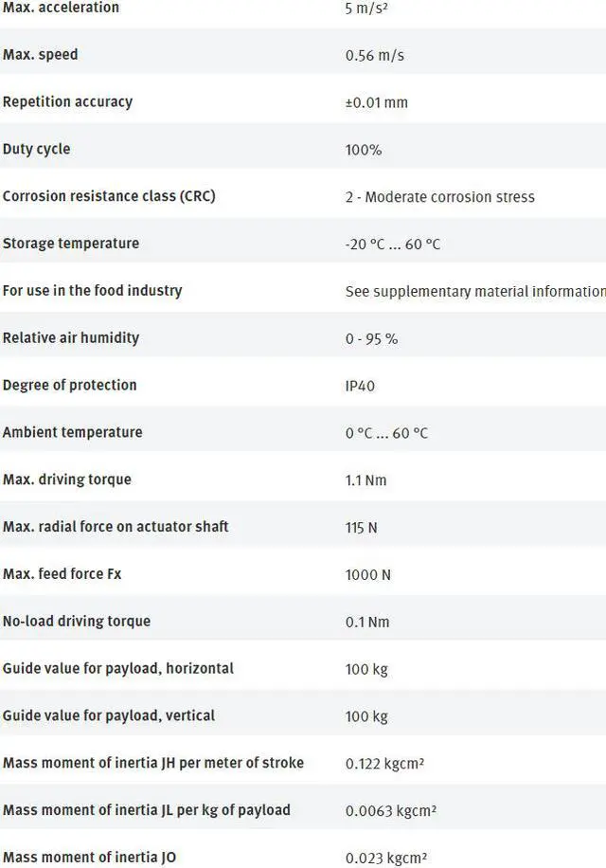Click the 0.56 m/s speed value
Viewport: 606px width, 868px height.
click(374, 55)
